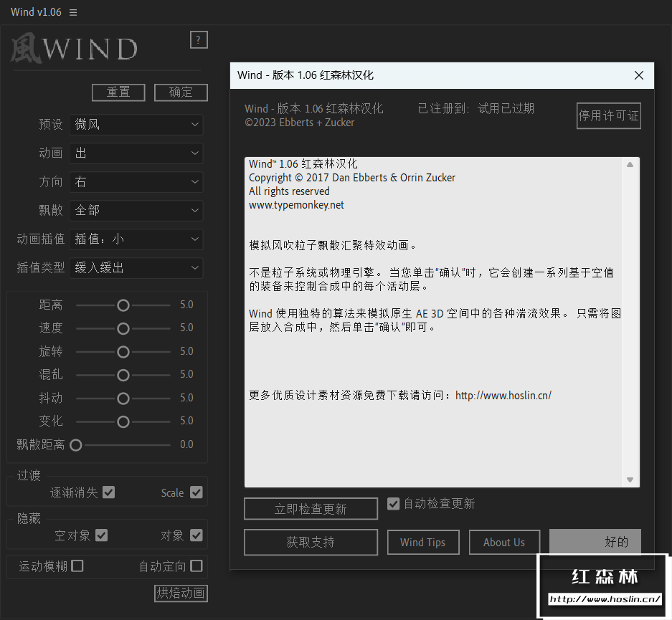This screenshot has width=672, height=620.
Task: Open the 飘散 dropdown showing 全部
Action: 136,211
